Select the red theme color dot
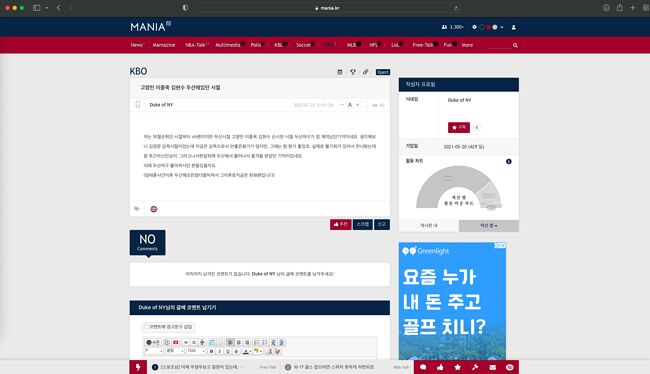 [488, 27]
